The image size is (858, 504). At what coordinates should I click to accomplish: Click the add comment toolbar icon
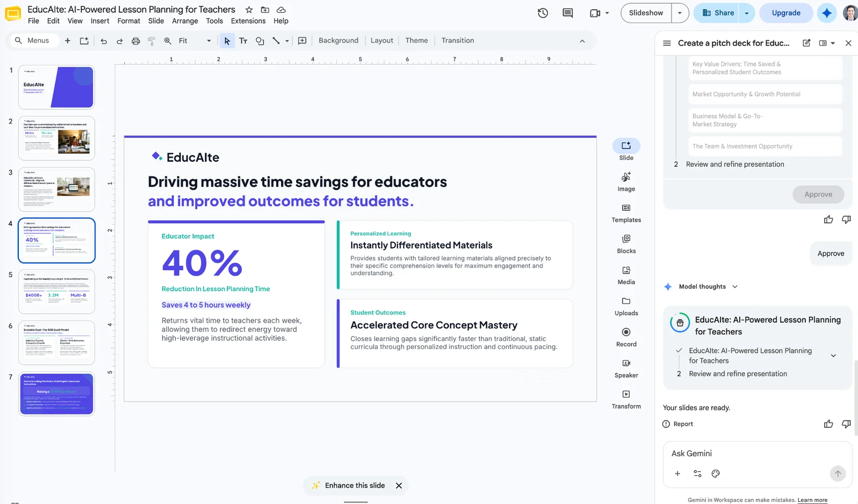coord(302,41)
